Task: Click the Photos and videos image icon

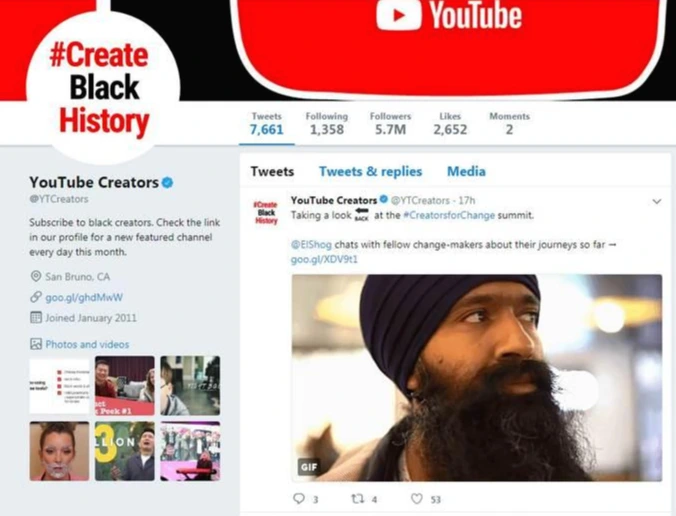Action: coord(36,344)
